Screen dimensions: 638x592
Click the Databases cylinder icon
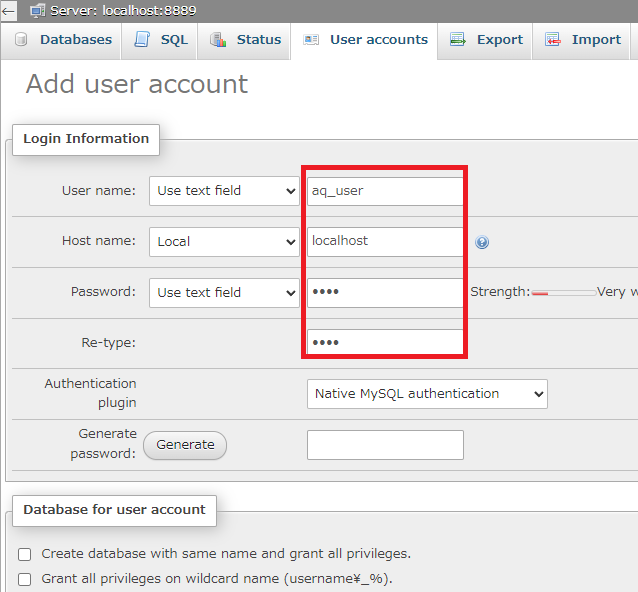(21, 39)
